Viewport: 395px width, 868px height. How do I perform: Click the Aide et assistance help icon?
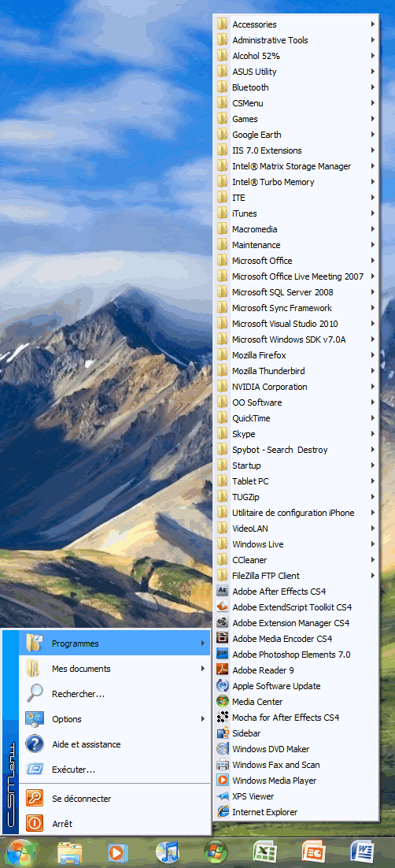pos(35,744)
